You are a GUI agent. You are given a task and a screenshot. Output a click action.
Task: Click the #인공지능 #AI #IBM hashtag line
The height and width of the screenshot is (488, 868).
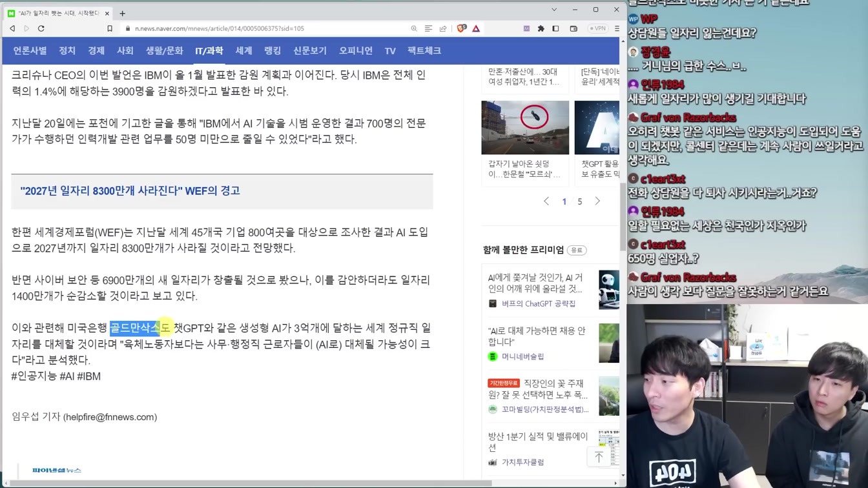(x=56, y=376)
